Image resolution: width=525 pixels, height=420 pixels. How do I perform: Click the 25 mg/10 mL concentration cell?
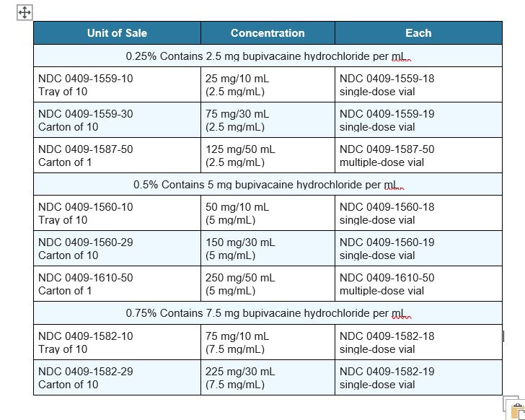pos(268,85)
